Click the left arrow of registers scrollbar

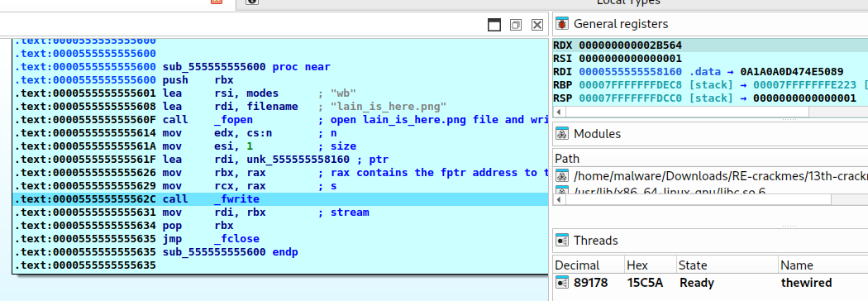(559, 112)
